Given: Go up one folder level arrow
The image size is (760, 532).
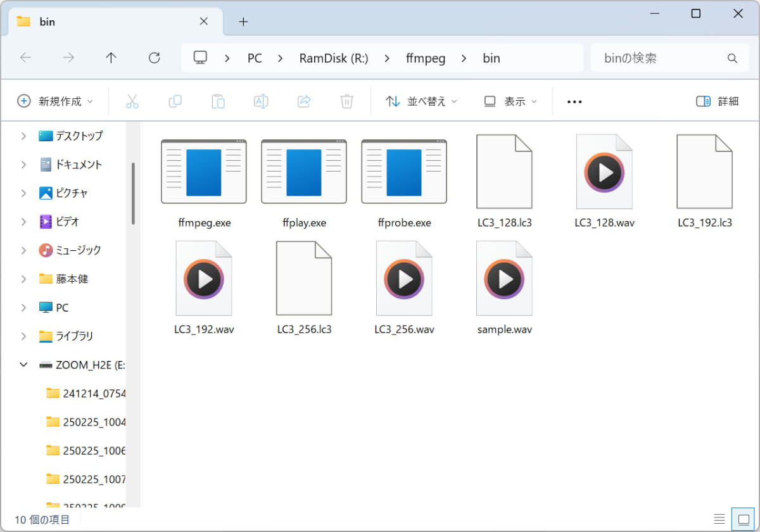Looking at the screenshot, I should coord(111,58).
